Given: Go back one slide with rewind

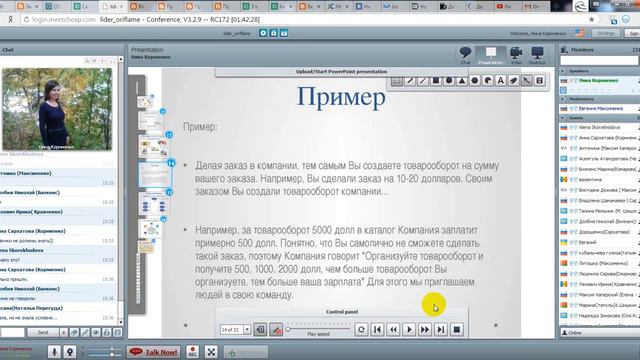Looking at the screenshot, I should tap(393, 329).
